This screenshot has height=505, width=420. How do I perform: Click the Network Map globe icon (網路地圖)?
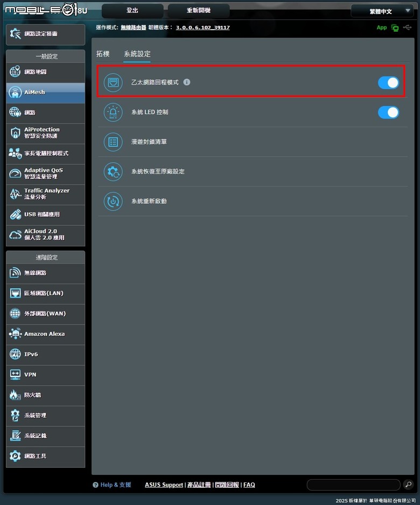tap(15, 72)
